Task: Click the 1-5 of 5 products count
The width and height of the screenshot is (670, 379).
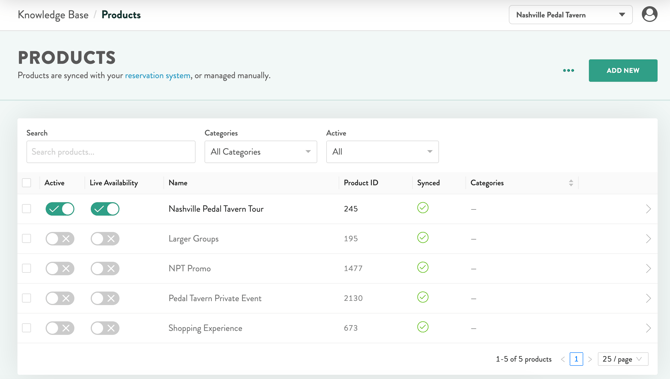Action: coord(523,359)
